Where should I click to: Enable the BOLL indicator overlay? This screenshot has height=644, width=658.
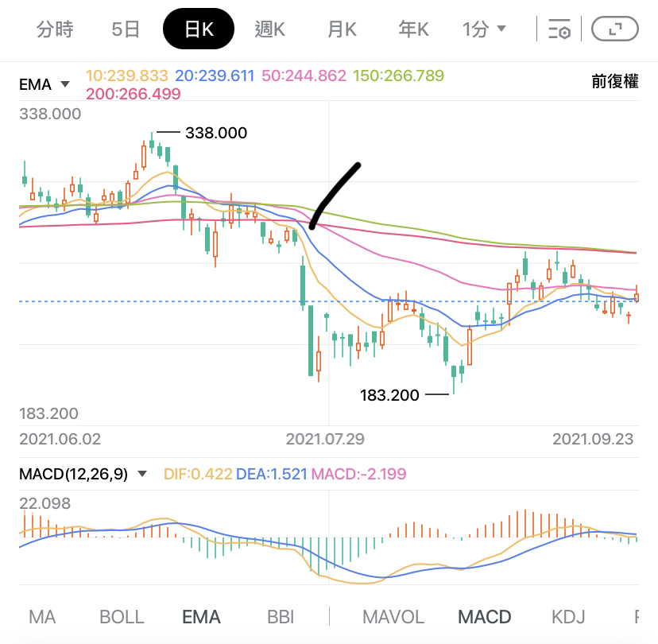coord(122,616)
